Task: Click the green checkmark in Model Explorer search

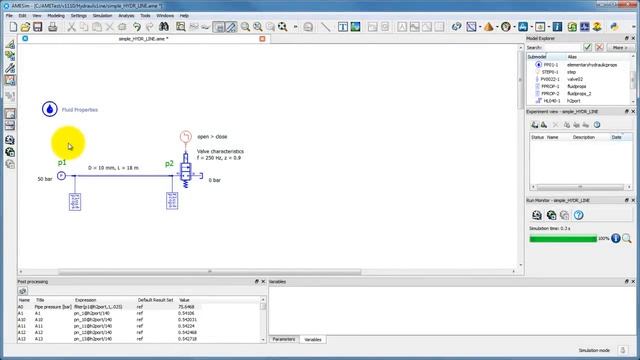Action: pyautogui.click(x=587, y=47)
